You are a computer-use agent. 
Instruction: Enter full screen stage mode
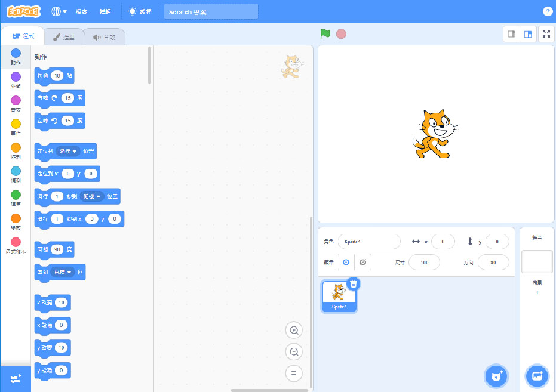[546, 34]
